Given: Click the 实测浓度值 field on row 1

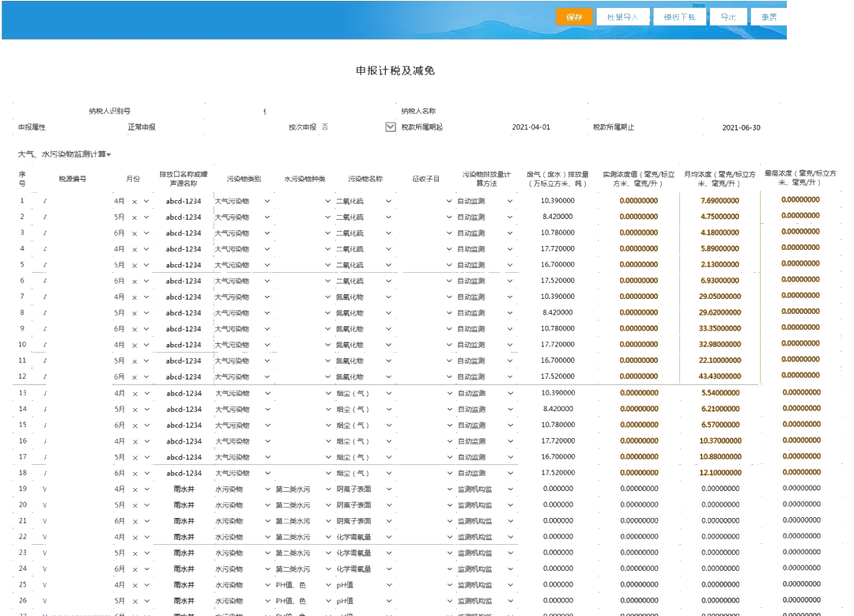Looking at the screenshot, I should (x=639, y=201).
